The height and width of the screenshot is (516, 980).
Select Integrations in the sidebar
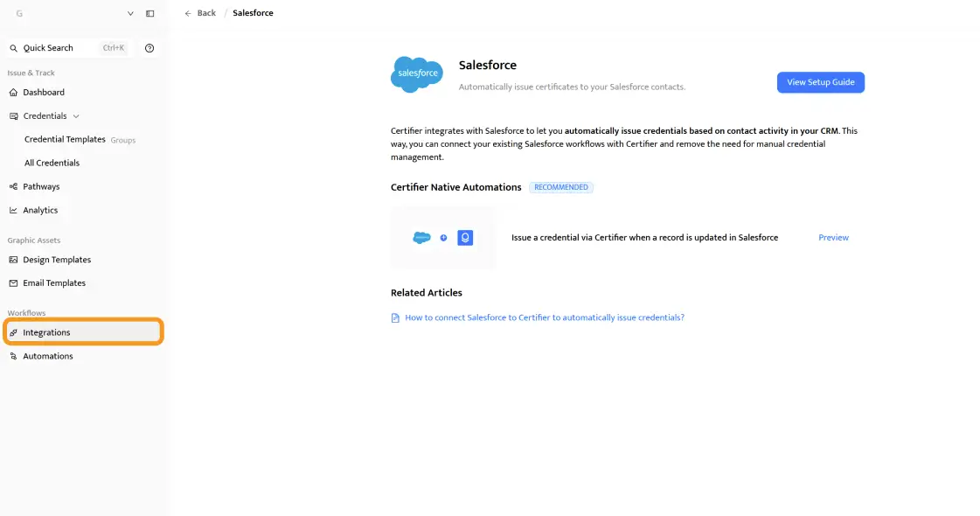[x=83, y=332]
